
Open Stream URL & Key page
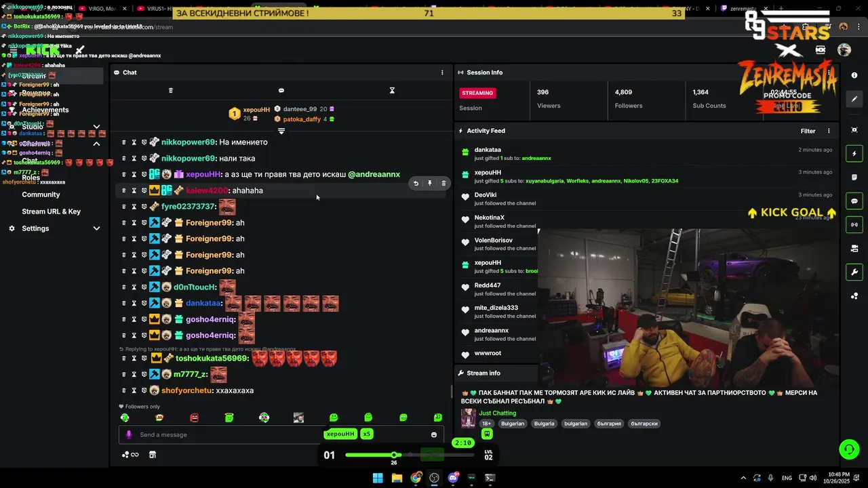(51, 211)
